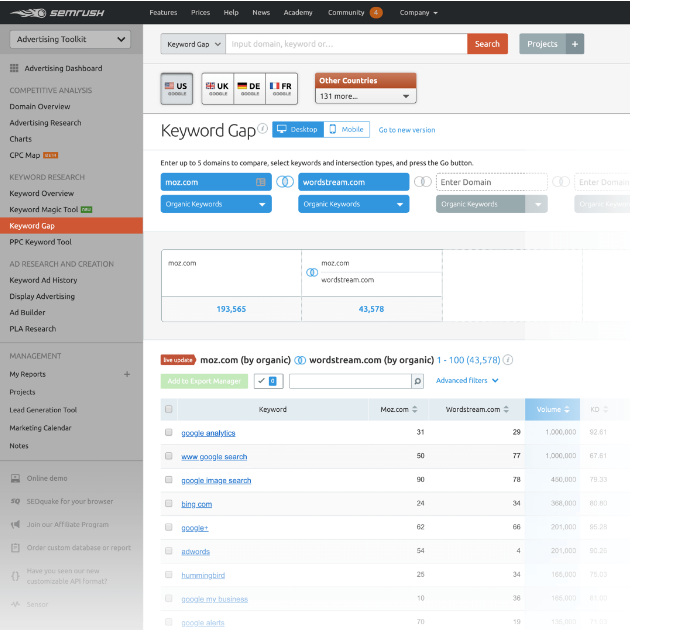Screen dimensions: 675x630
Task: Click the table icon in moz.com field
Action: [260, 182]
